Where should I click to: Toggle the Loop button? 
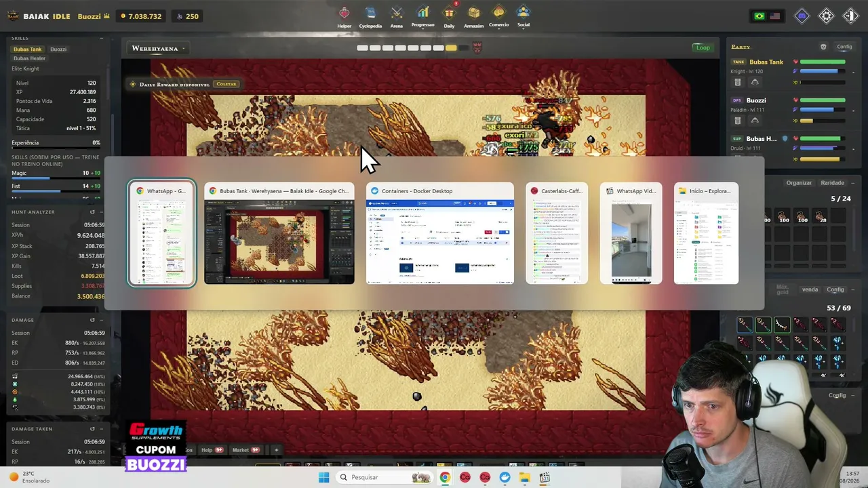point(703,47)
